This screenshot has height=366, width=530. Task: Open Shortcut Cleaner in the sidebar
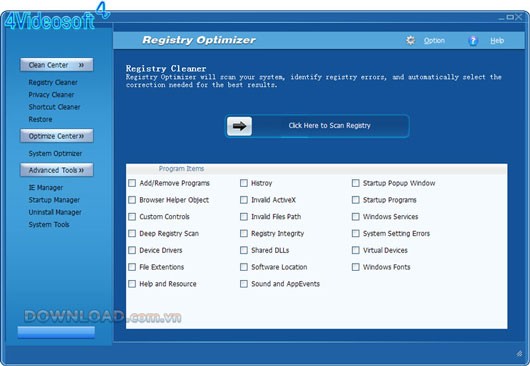pyautogui.click(x=54, y=107)
